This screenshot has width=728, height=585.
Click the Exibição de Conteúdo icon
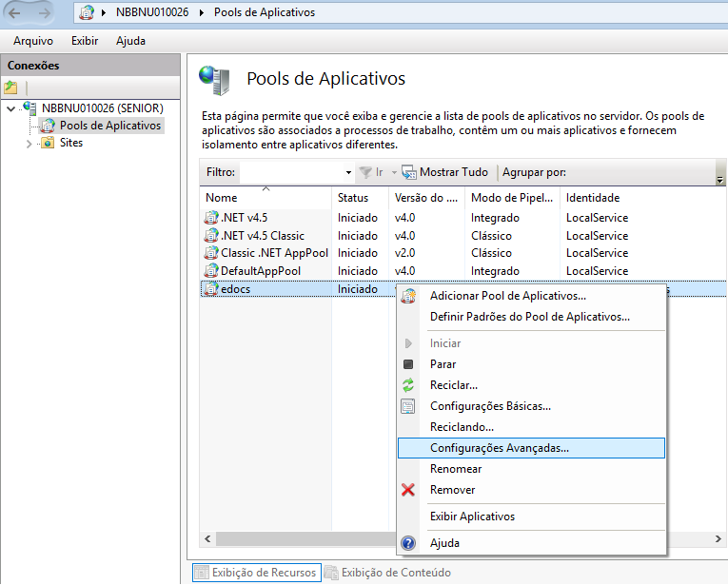[331, 573]
